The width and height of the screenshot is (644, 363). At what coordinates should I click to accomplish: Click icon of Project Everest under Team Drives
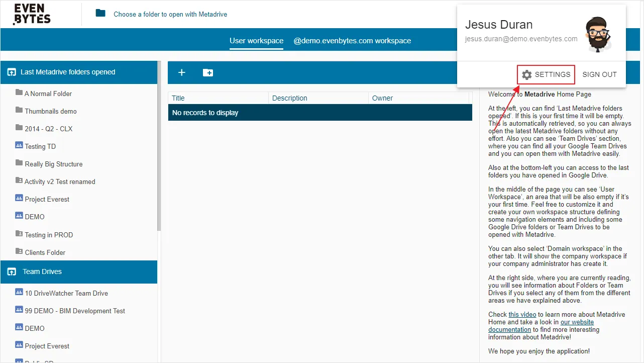(x=19, y=345)
